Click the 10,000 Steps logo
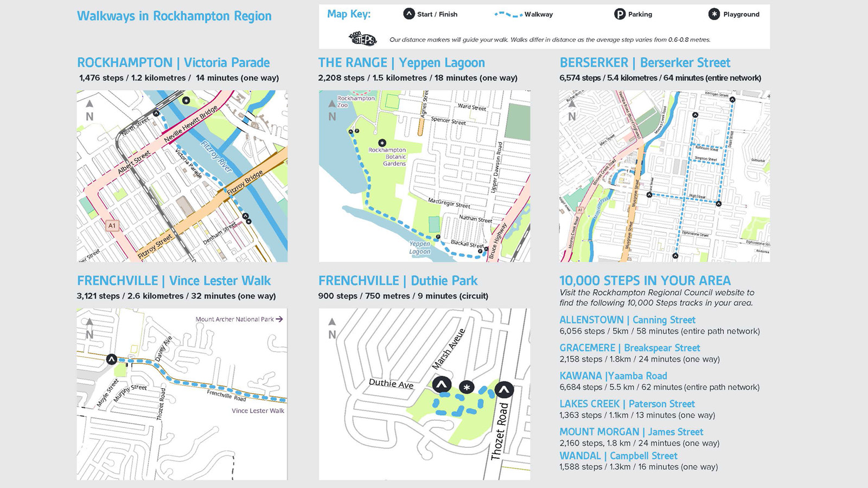Image resolution: width=868 pixels, height=488 pixels. click(x=362, y=39)
